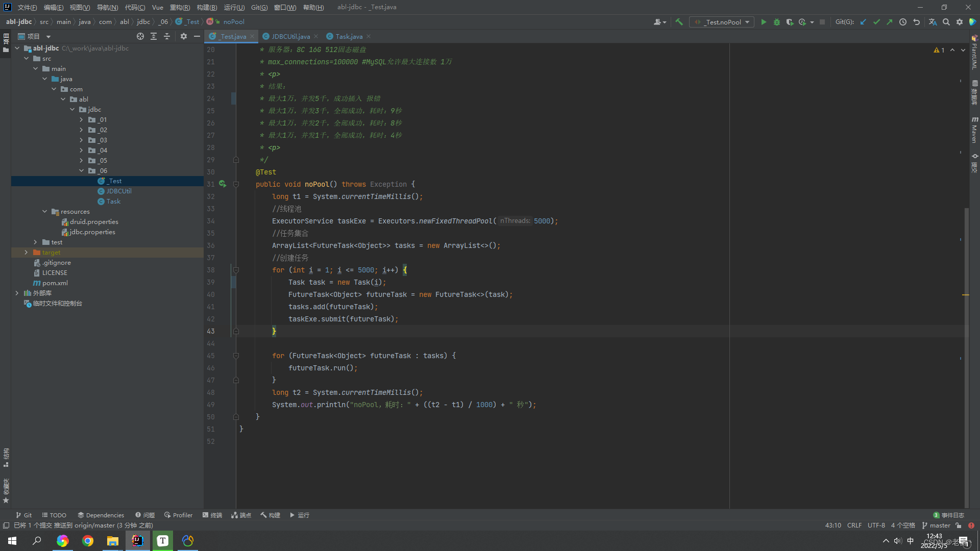Collapse the resources folder
Image resolution: width=980 pixels, height=551 pixels.
tap(44, 212)
